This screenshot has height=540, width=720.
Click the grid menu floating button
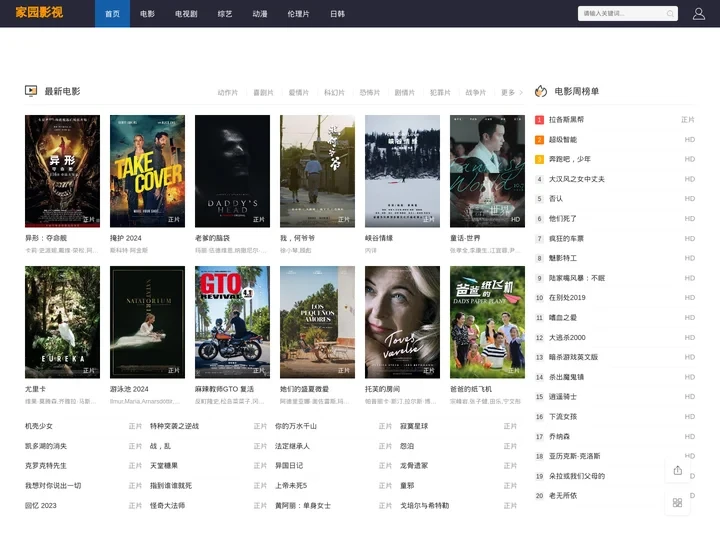(x=677, y=503)
